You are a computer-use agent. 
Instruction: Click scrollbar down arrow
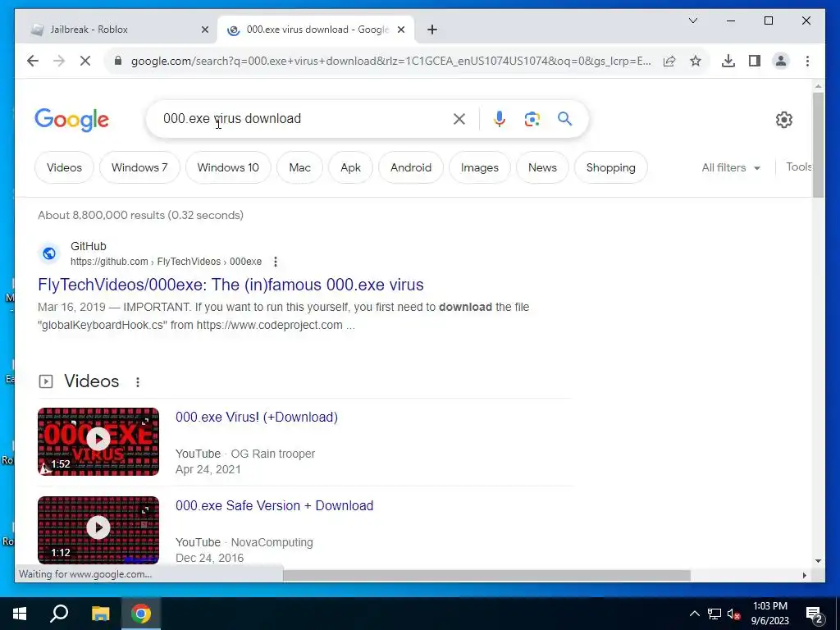tap(818, 561)
